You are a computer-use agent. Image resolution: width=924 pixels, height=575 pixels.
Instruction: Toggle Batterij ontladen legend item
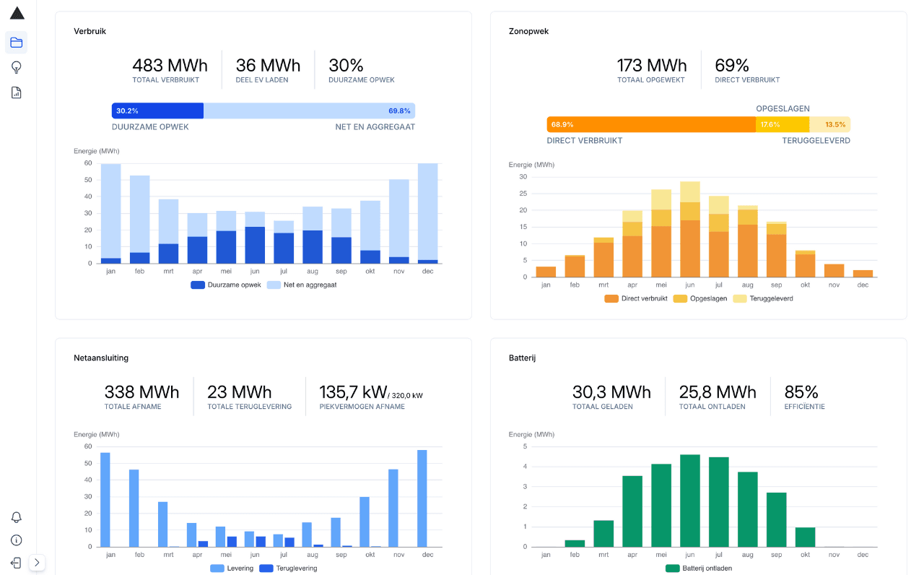pos(697,568)
